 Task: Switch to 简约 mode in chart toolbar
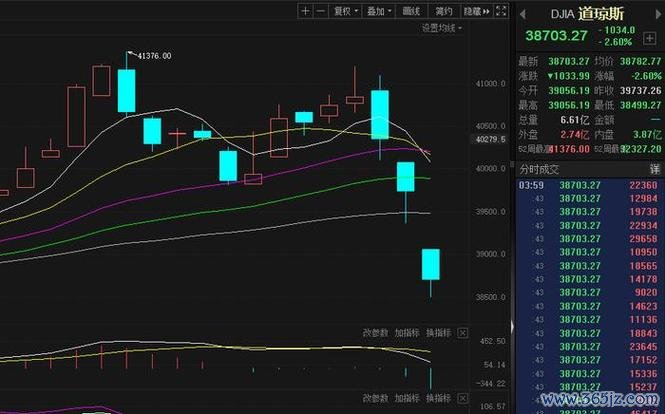[x=444, y=11]
